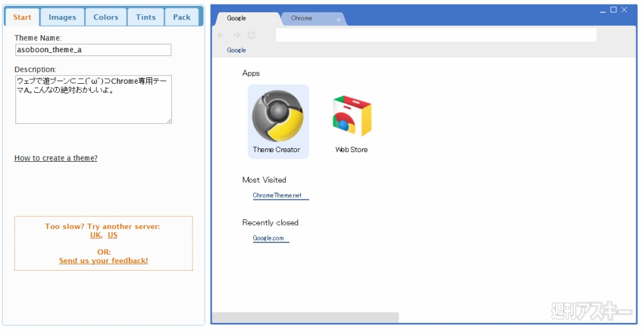Click the 'Most Visited' heading text
The image size is (644, 332).
(264, 180)
